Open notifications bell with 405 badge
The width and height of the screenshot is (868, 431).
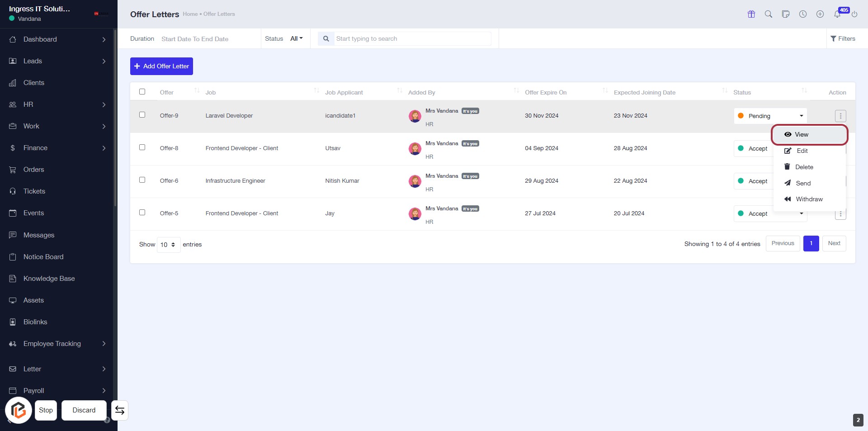click(x=837, y=14)
